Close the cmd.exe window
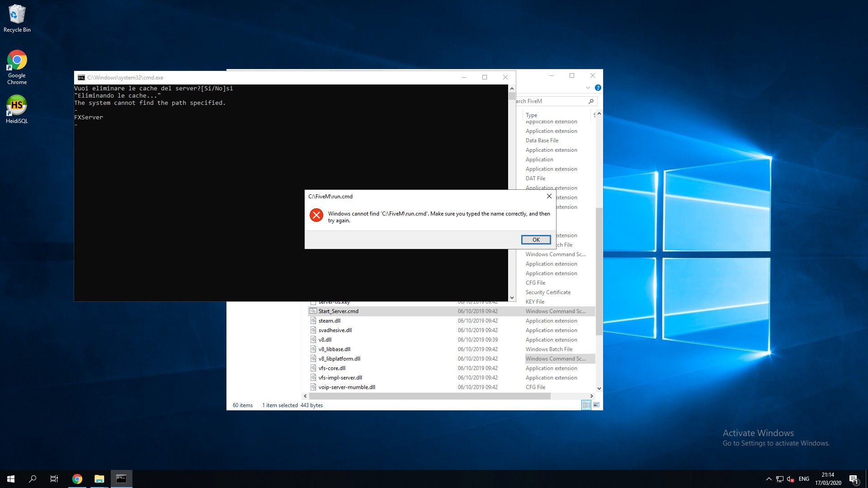 (505, 77)
